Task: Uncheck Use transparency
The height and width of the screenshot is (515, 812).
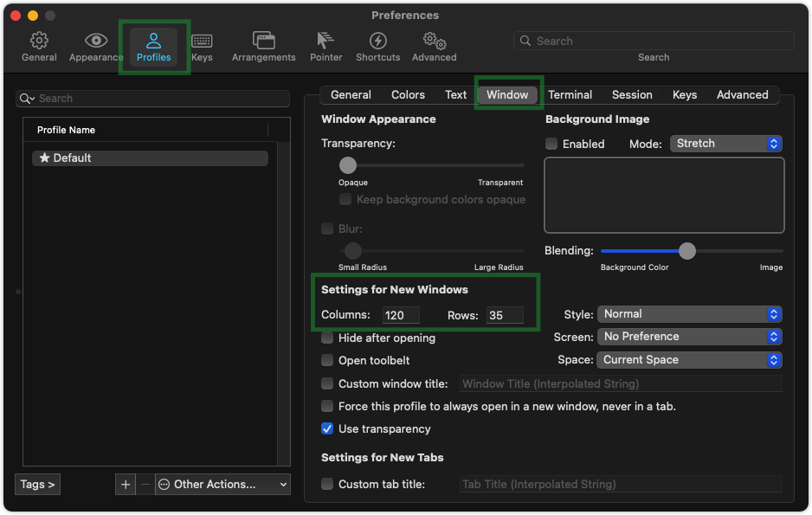Action: [x=327, y=428]
